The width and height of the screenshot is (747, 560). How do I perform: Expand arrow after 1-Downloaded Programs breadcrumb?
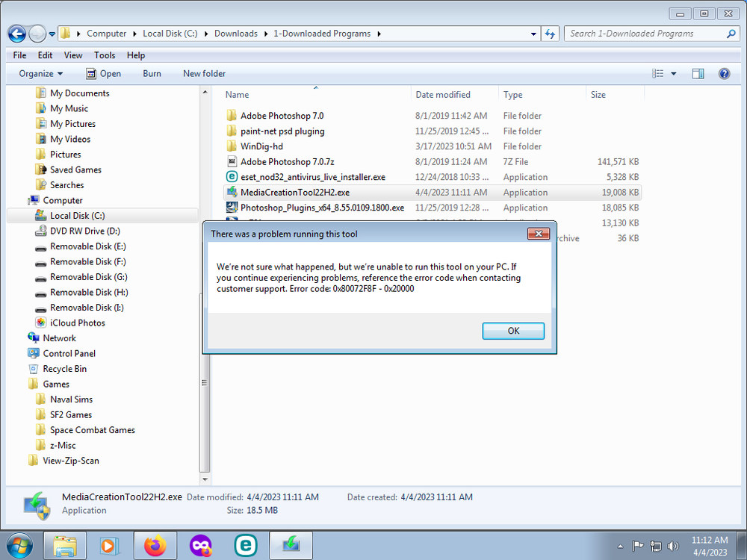coord(379,34)
